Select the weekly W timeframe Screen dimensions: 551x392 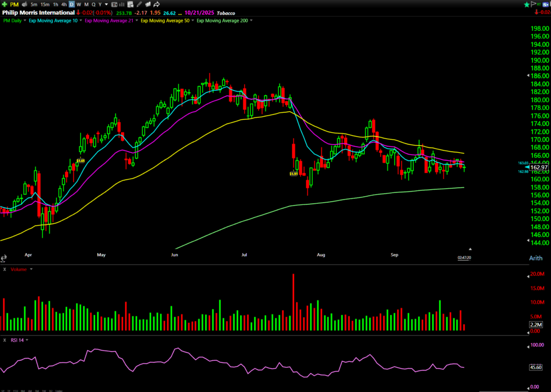pyautogui.click(x=79, y=4)
